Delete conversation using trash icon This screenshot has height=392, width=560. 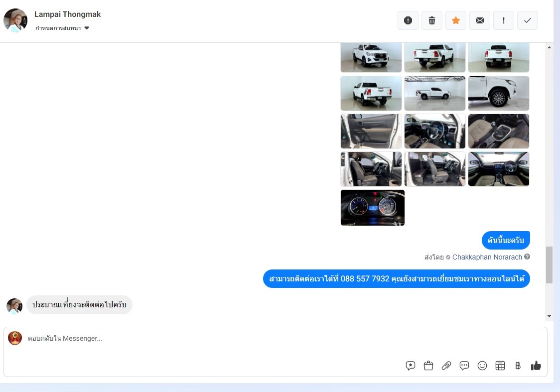pos(431,20)
